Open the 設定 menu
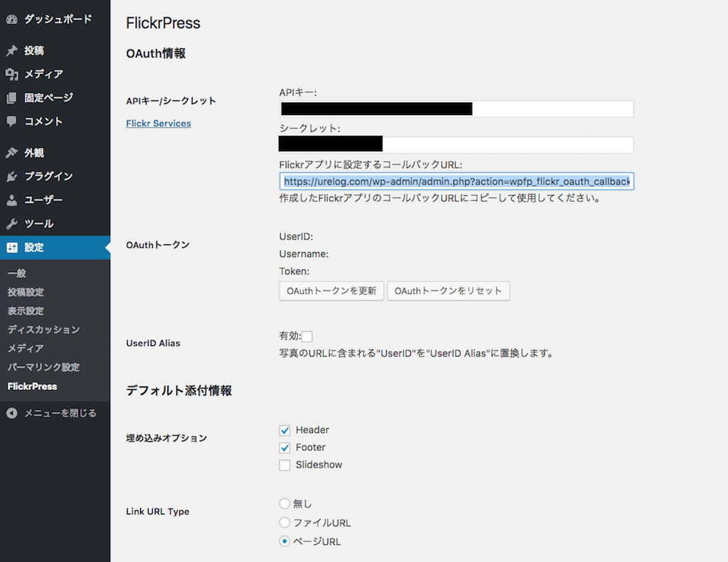Viewport: 728px width, 562px height. [x=55, y=247]
